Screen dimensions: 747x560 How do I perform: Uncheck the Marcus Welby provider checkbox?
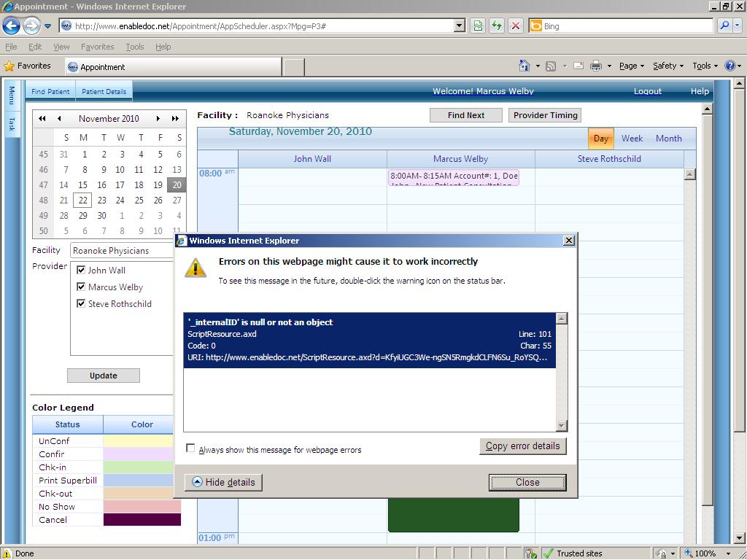[81, 287]
